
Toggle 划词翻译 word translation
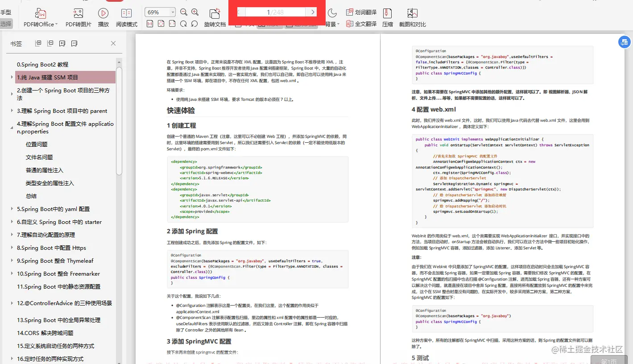361,12
